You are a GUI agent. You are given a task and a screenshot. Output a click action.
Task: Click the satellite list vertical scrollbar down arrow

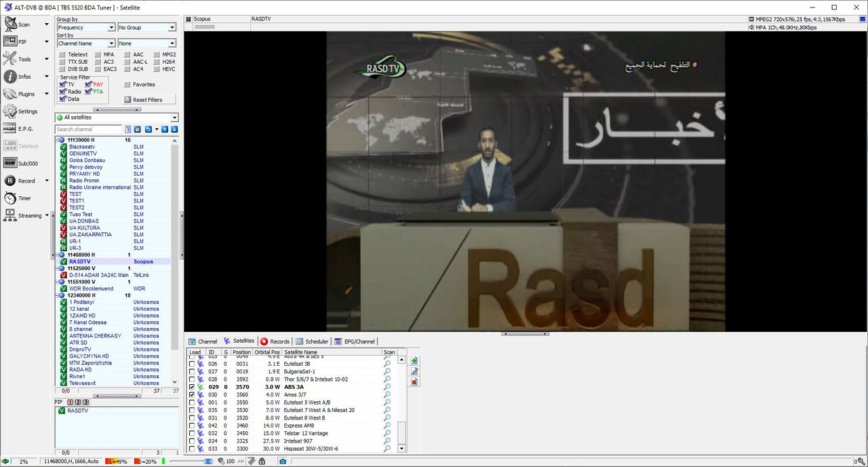click(x=401, y=449)
